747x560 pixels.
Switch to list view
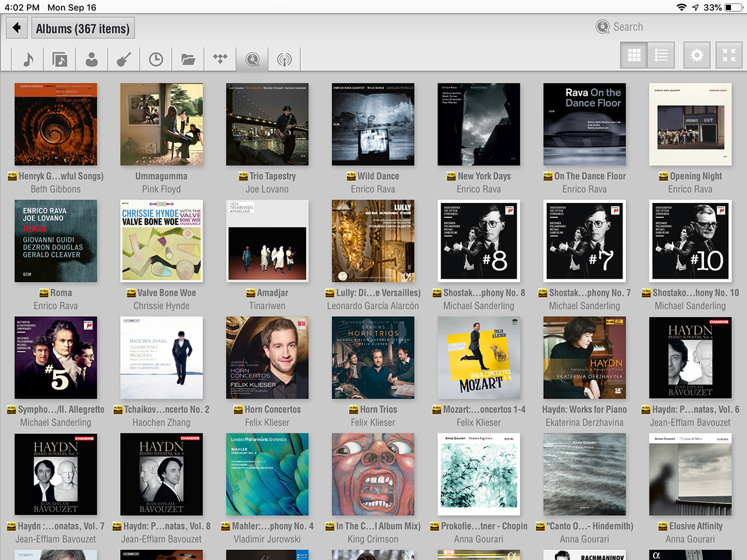pos(661,55)
